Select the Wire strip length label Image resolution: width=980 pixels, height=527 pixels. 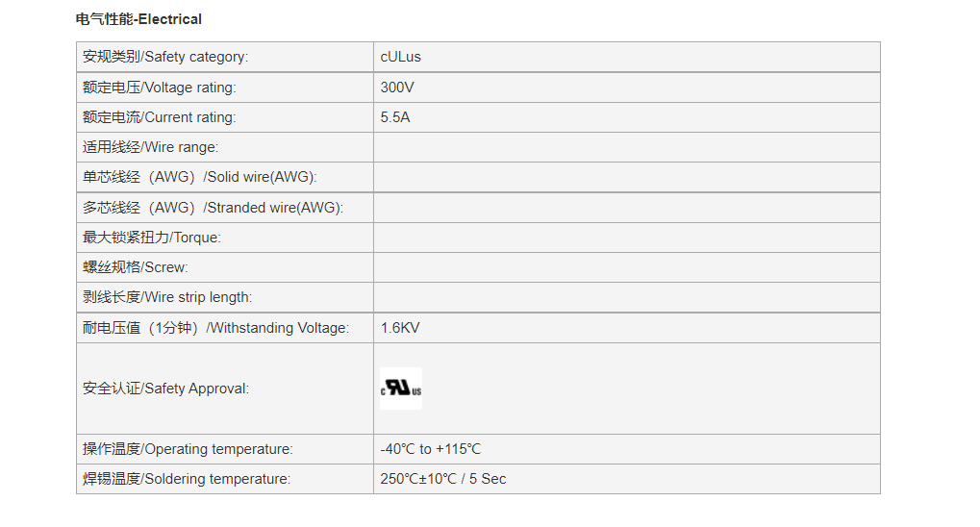(167, 297)
